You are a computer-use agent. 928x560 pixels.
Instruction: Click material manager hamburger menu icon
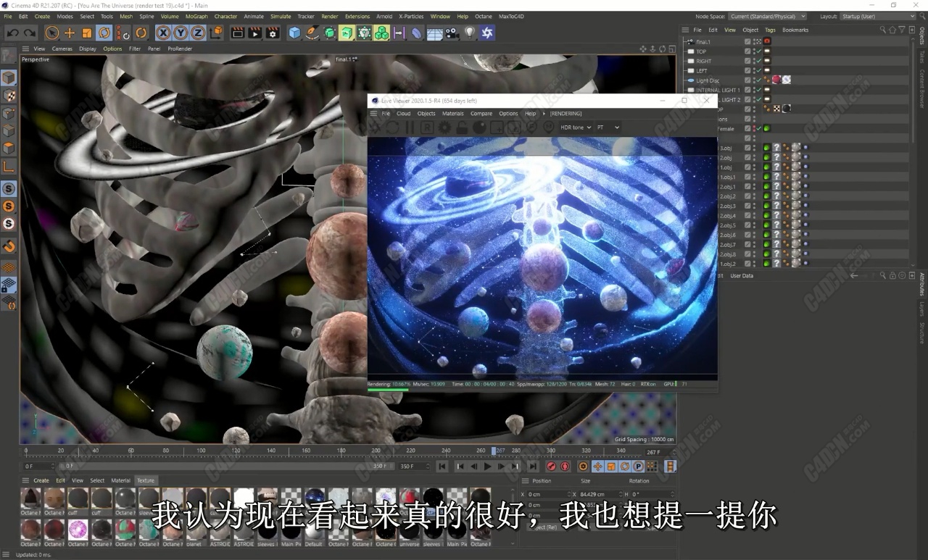coord(25,480)
